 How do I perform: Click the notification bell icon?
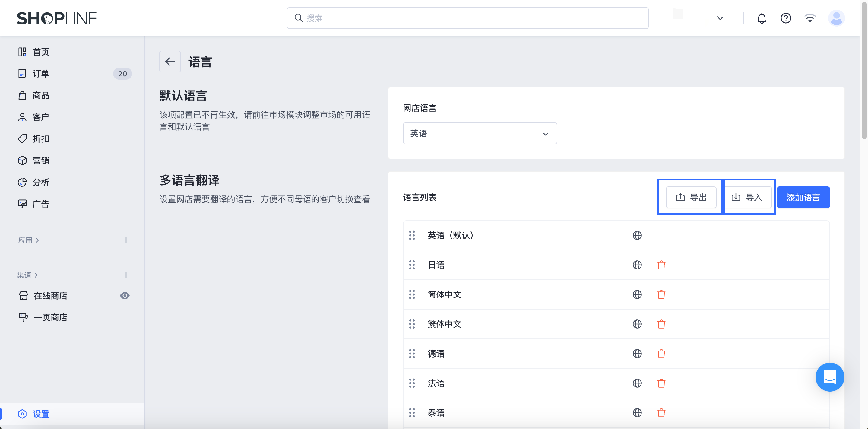click(x=762, y=18)
